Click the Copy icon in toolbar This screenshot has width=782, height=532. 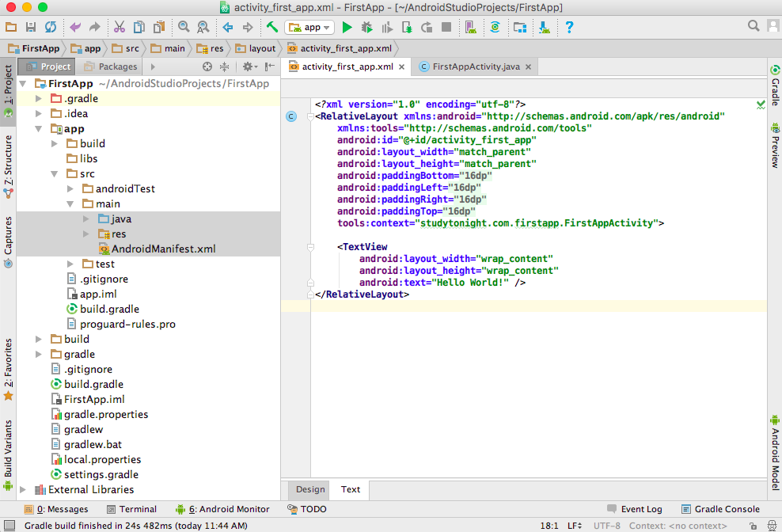139,27
